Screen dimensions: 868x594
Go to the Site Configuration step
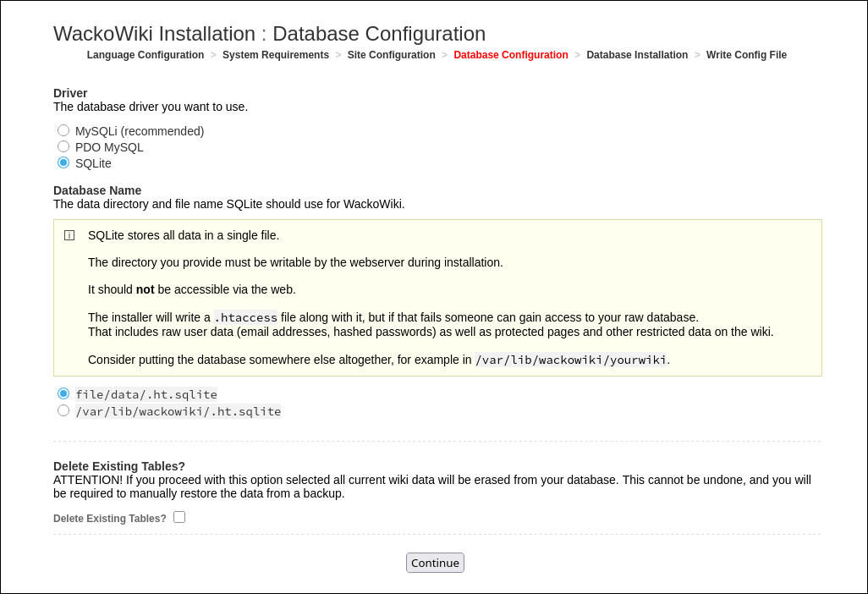(x=391, y=55)
